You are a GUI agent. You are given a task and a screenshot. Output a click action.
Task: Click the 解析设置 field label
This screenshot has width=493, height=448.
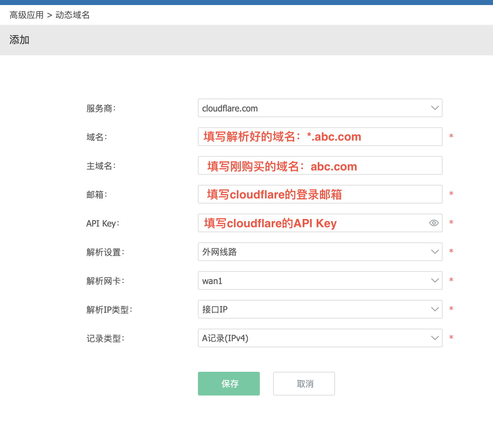tap(105, 252)
